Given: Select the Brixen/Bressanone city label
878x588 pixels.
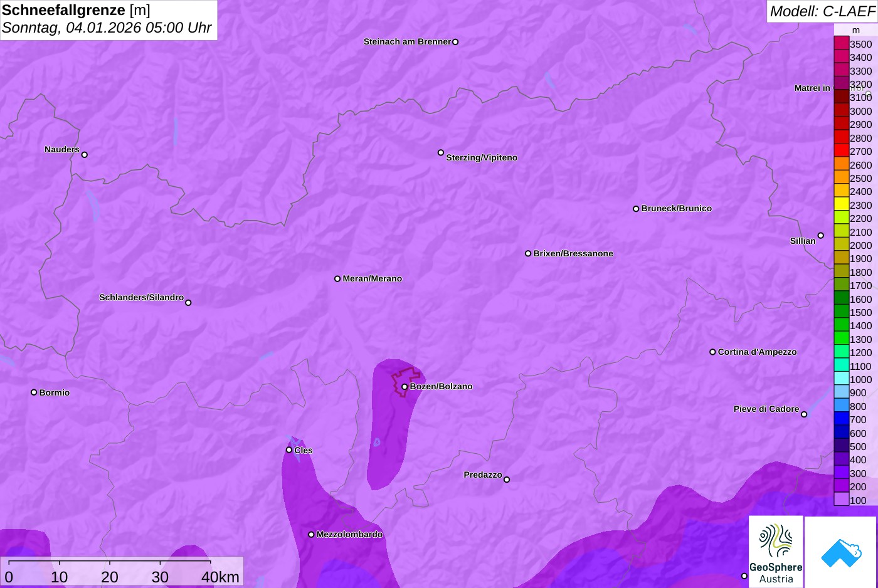Looking at the screenshot, I should click(x=573, y=253).
